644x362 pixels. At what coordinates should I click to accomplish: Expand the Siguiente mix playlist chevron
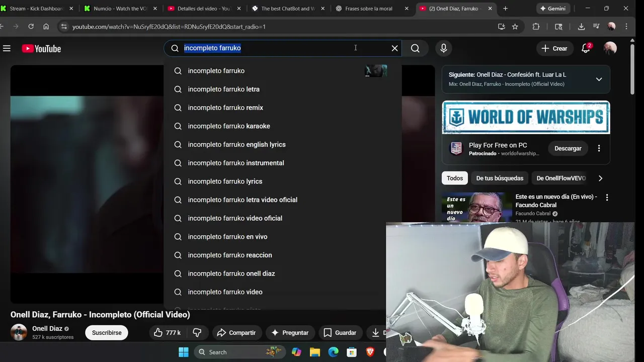coord(599,79)
